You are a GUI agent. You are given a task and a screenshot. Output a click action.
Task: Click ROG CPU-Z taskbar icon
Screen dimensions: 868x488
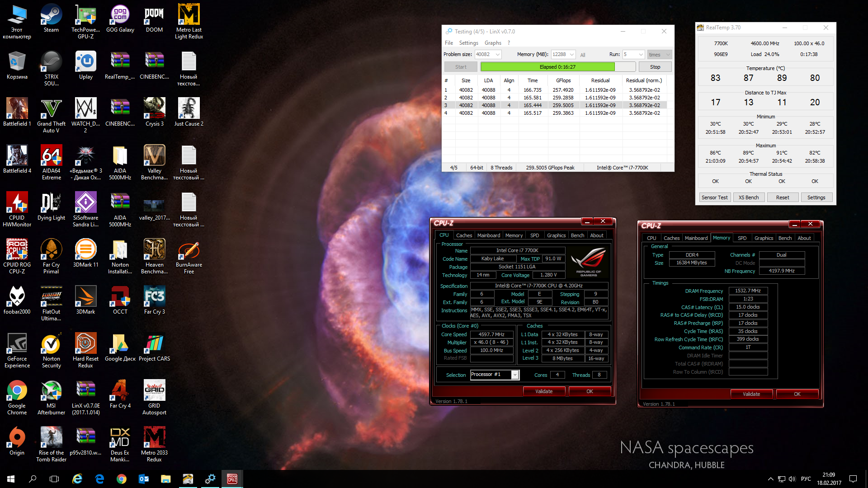[232, 479]
